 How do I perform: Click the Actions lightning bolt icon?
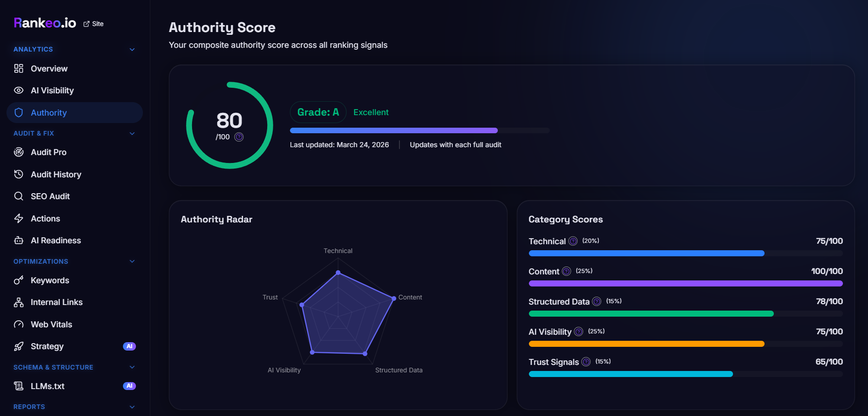(19, 219)
